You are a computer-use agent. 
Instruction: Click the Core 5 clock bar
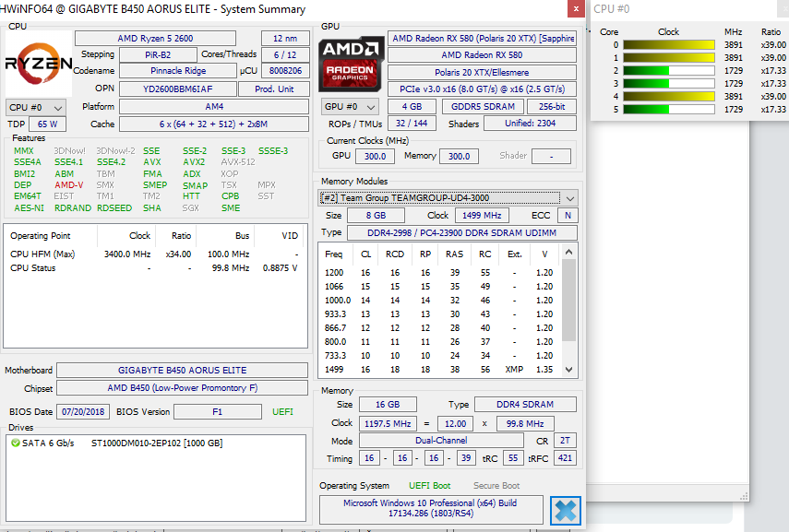pos(669,109)
